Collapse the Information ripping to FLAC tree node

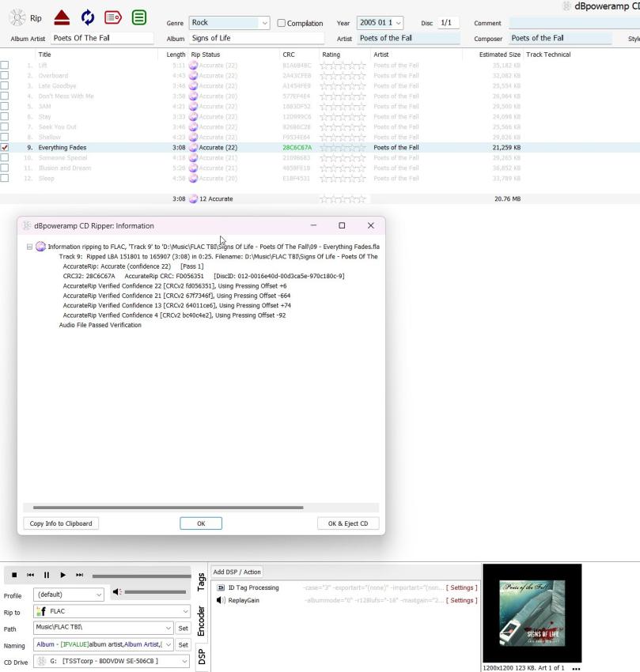click(x=30, y=247)
